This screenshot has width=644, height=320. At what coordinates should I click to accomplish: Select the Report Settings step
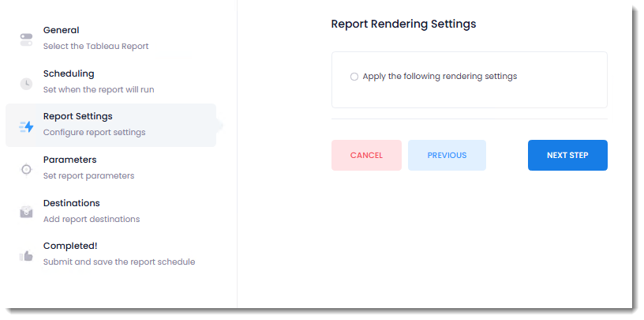[77, 117]
